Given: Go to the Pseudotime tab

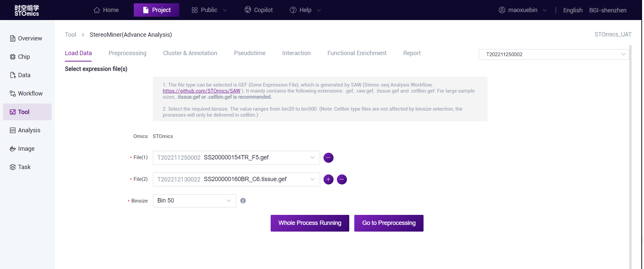Looking at the screenshot, I should [x=250, y=53].
